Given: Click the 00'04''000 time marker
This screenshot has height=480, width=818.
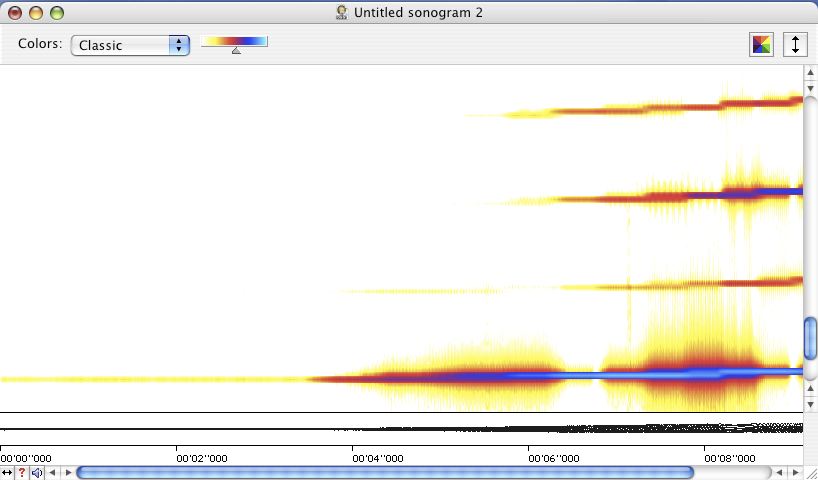Looking at the screenshot, I should (x=378, y=459).
